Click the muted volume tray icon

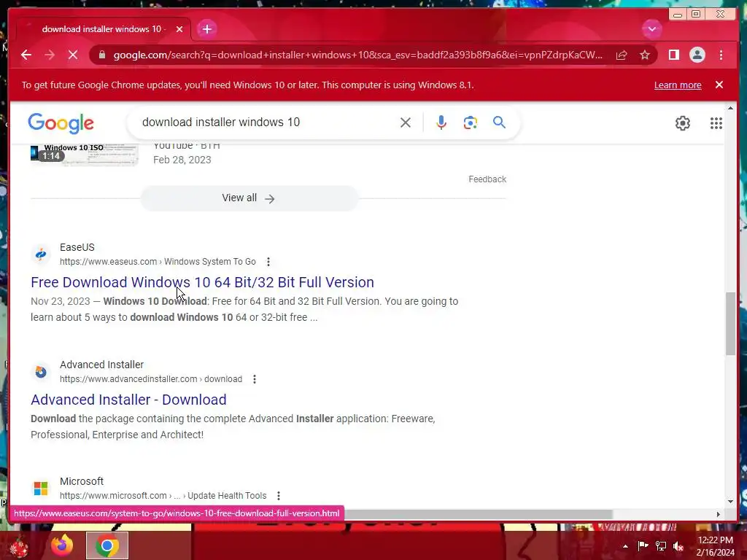pos(678,545)
